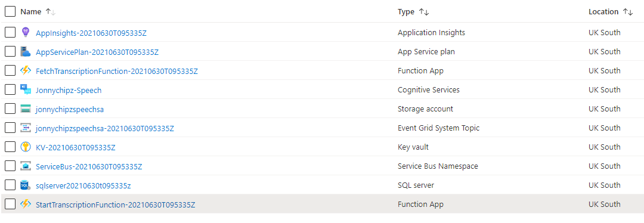Select the checkbox beside sqlserver20210630t095335z
Viewport: 644px width, 223px height.
(x=10, y=185)
